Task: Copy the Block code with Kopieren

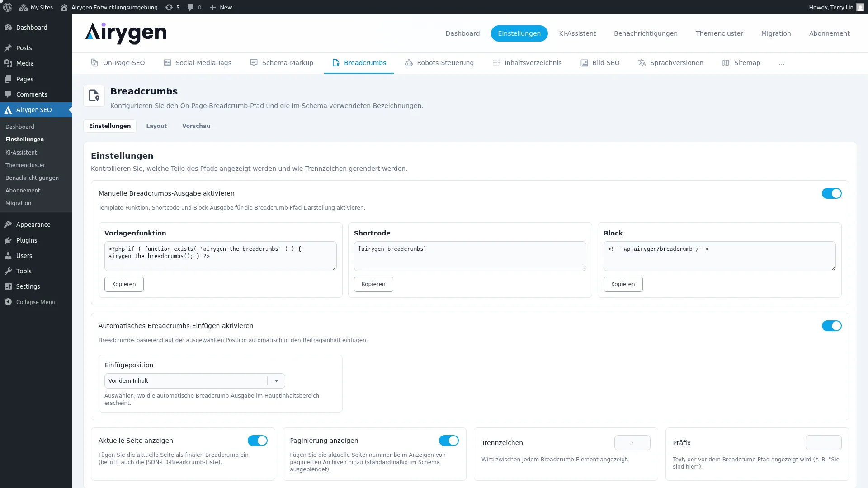Action: [x=623, y=284]
